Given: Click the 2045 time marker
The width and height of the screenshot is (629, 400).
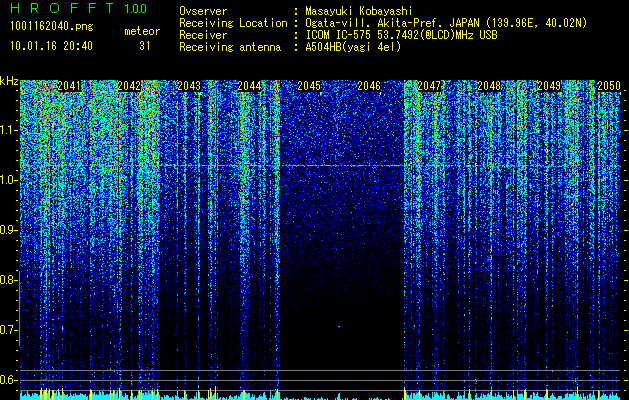Looking at the screenshot, I should 309,86.
